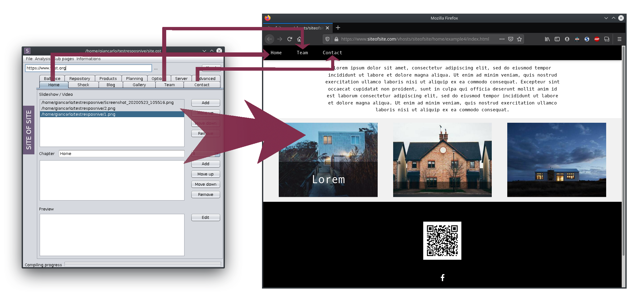Image resolution: width=644 pixels, height=305 pixels.
Task: Click Contact link in website navigation
Action: 332,53
